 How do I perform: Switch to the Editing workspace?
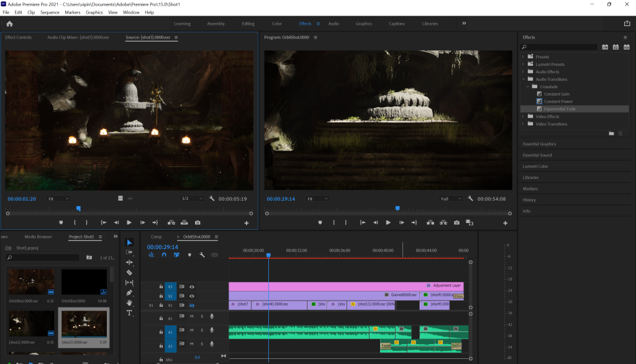tap(248, 24)
